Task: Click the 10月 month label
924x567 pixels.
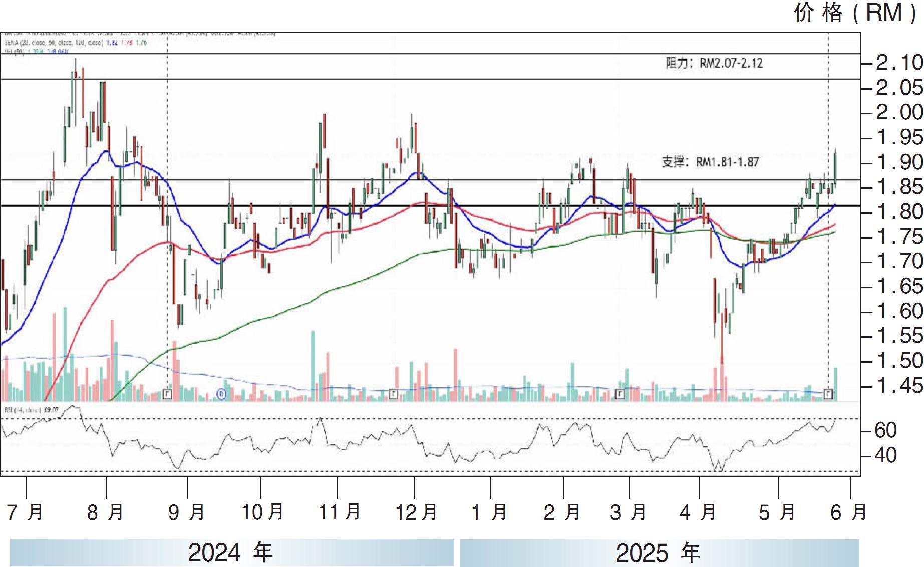Action: click(x=262, y=512)
